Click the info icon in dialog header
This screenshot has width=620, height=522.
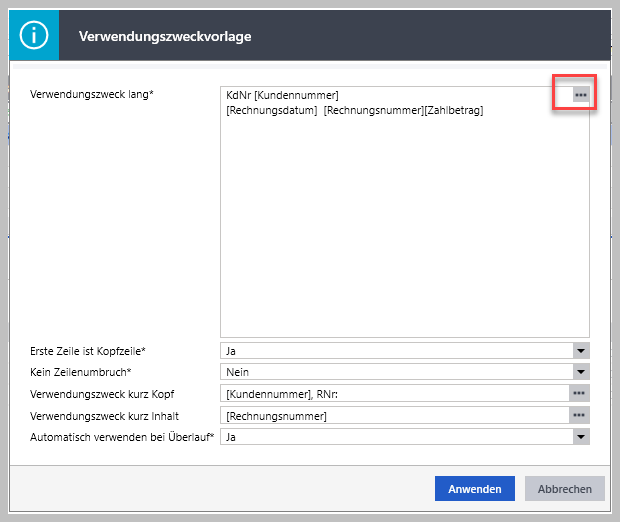(34, 35)
